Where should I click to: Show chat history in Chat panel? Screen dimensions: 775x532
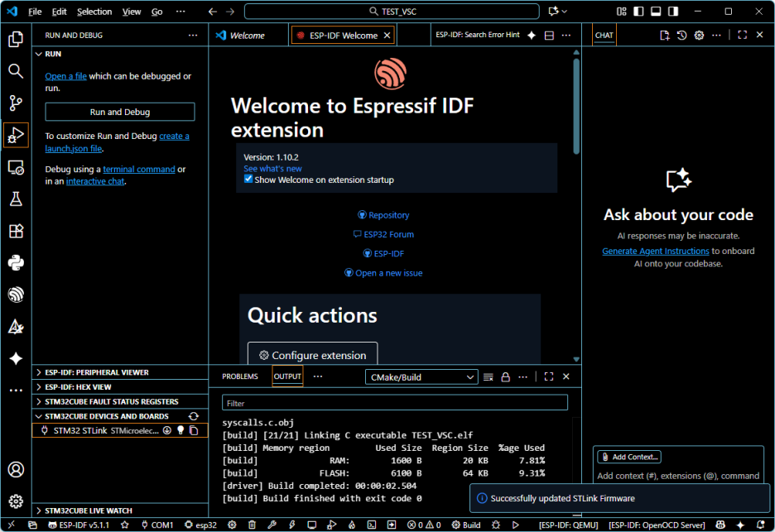click(681, 35)
